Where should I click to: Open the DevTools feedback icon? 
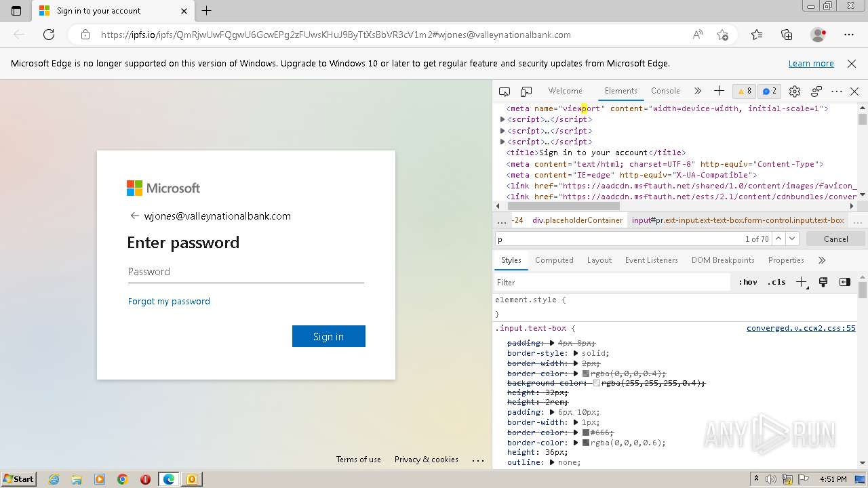816,91
